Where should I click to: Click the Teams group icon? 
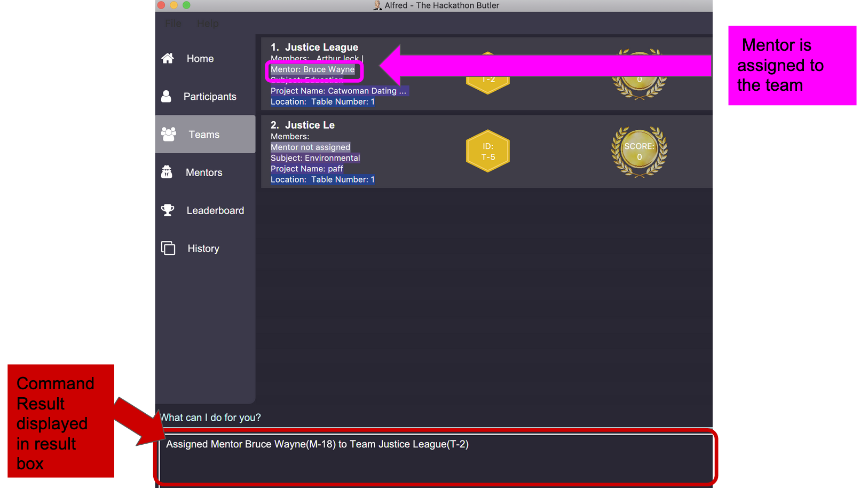[169, 134]
